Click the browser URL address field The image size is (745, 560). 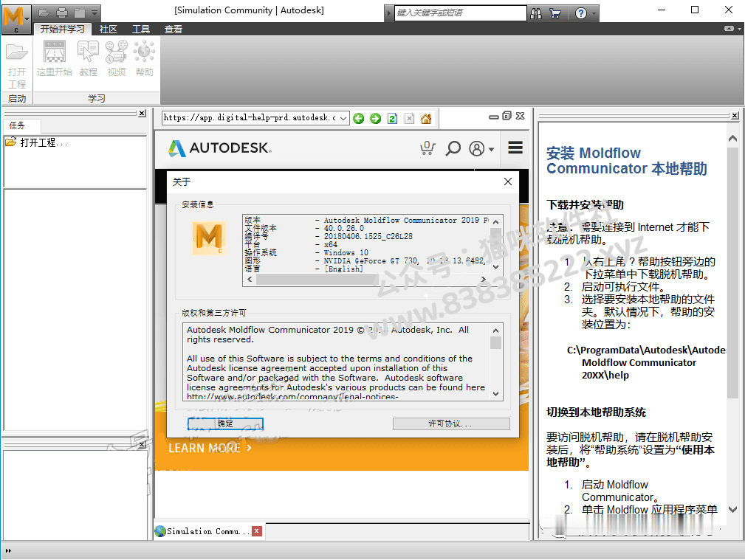coord(250,118)
